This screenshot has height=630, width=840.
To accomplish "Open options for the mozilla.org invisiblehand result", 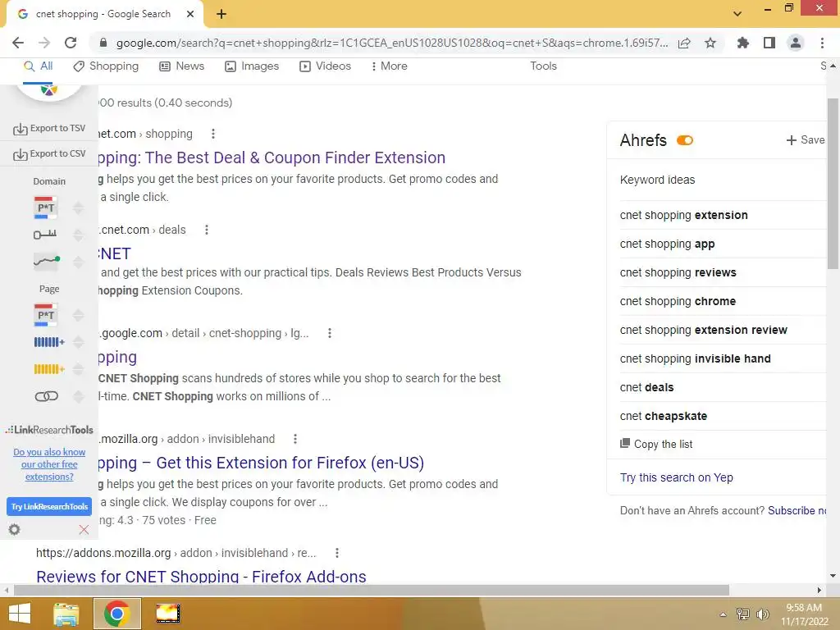I will pos(295,440).
